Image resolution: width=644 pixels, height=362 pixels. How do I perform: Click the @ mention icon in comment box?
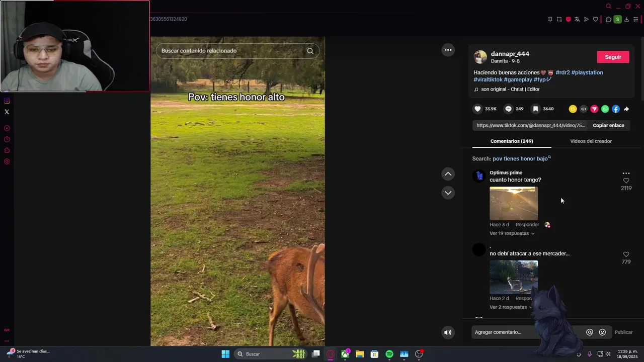(590, 332)
